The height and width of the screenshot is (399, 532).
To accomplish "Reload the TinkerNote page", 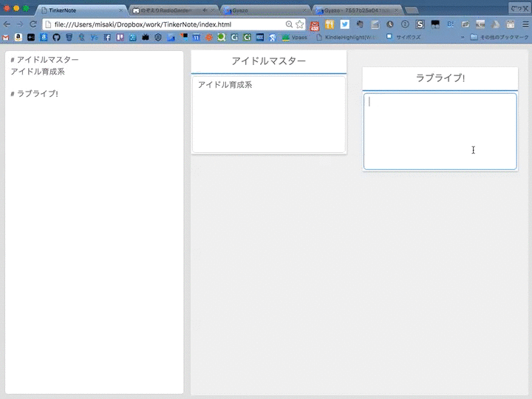I will coord(33,24).
